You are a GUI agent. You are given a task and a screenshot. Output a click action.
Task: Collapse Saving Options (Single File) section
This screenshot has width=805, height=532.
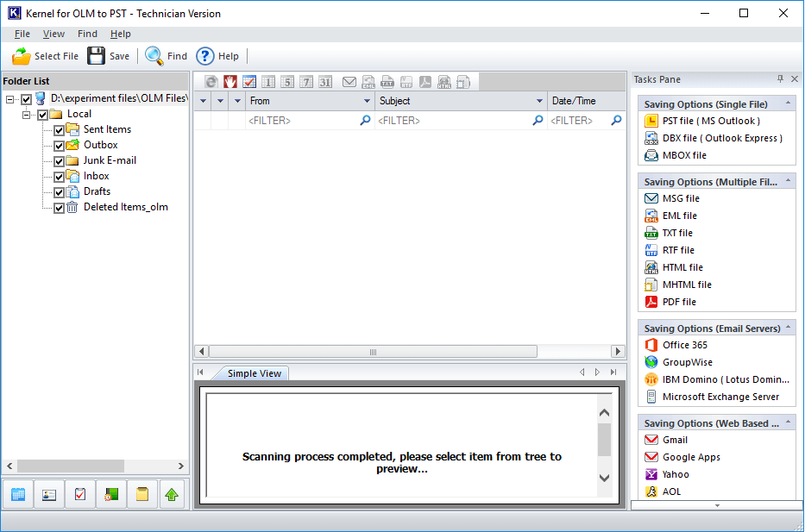point(788,103)
